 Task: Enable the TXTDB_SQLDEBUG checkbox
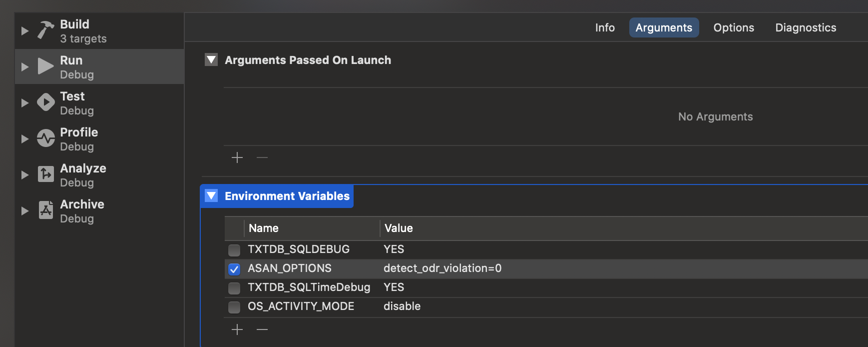coord(234,250)
